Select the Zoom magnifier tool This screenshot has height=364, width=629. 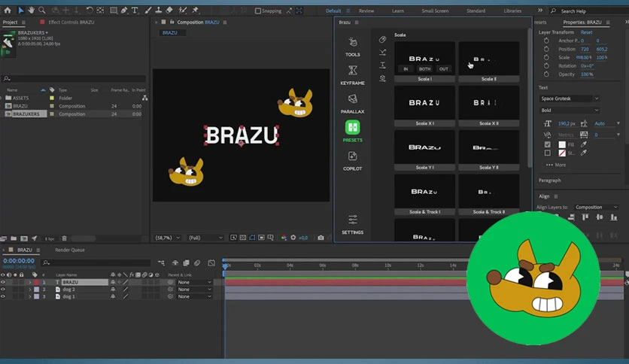[x=41, y=11]
